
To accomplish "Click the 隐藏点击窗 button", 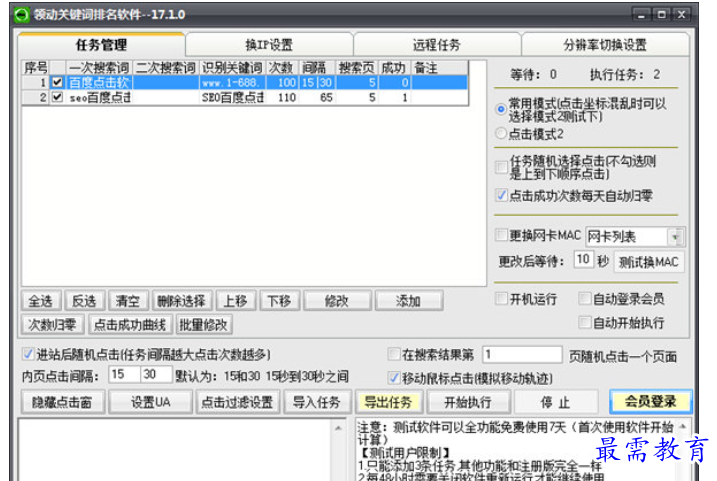I will [63, 402].
